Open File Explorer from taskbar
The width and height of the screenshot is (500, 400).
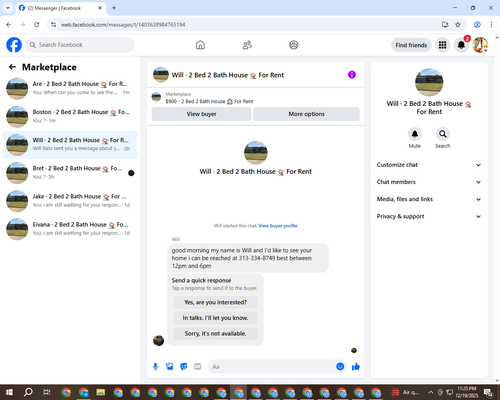[101, 392]
